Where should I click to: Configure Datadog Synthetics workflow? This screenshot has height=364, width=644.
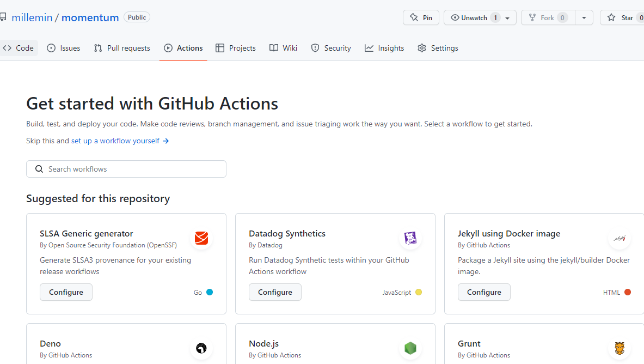click(275, 292)
